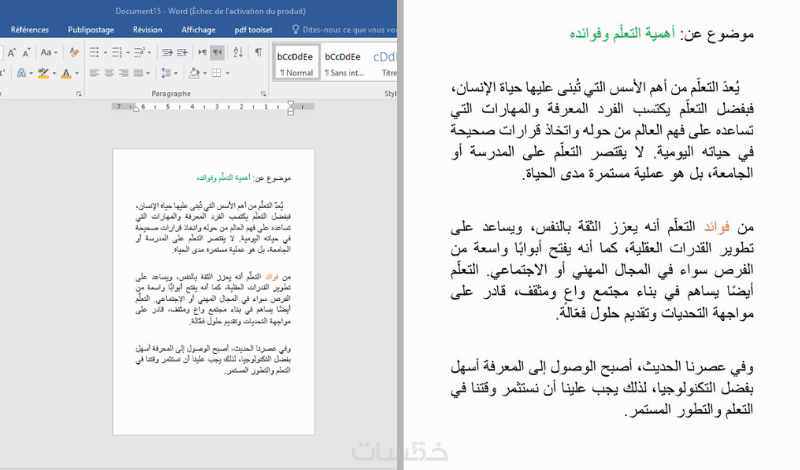Screen dimensions: 800x470
Task: Click the green title in the right preview
Action: [622, 34]
